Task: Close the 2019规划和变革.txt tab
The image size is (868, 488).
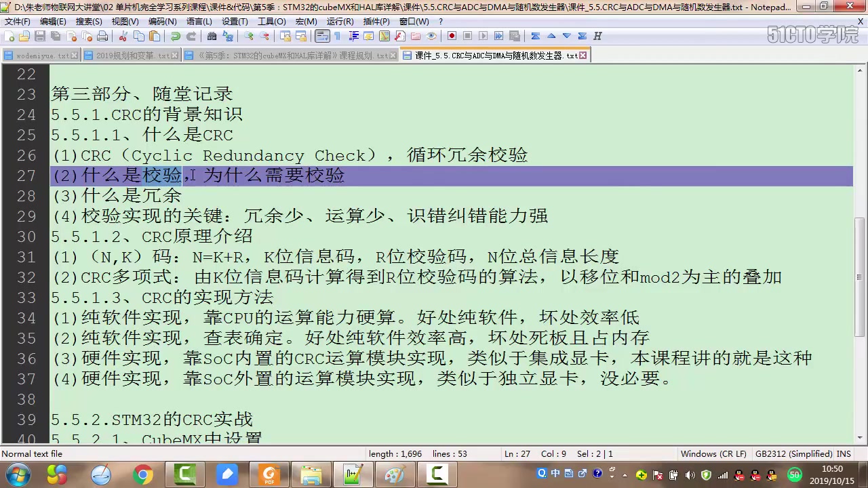Action: coord(175,56)
